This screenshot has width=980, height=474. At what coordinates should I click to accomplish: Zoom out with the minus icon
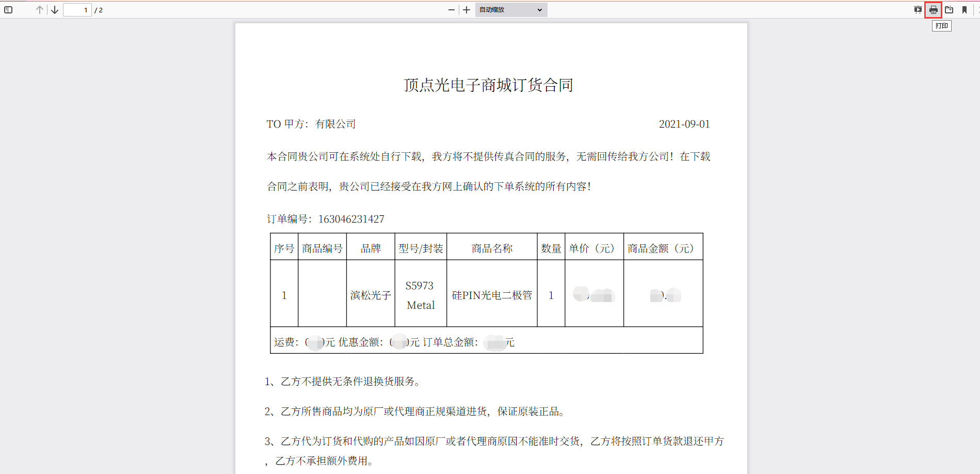pyautogui.click(x=452, y=10)
